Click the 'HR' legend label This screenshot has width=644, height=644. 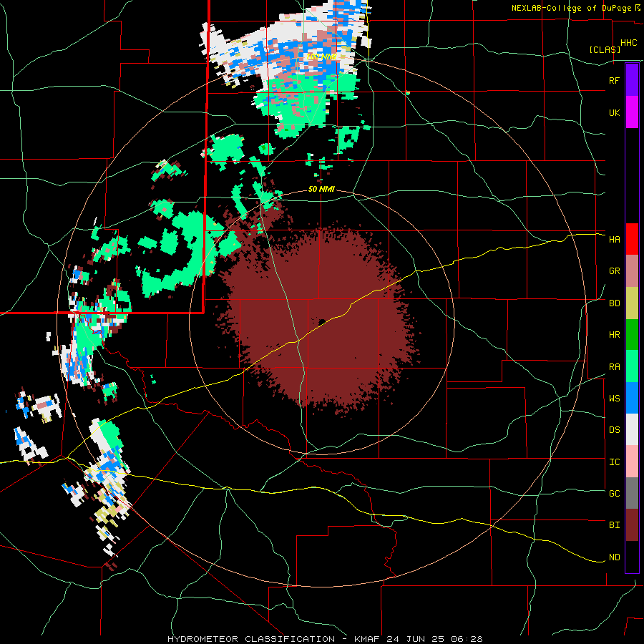pos(614,335)
